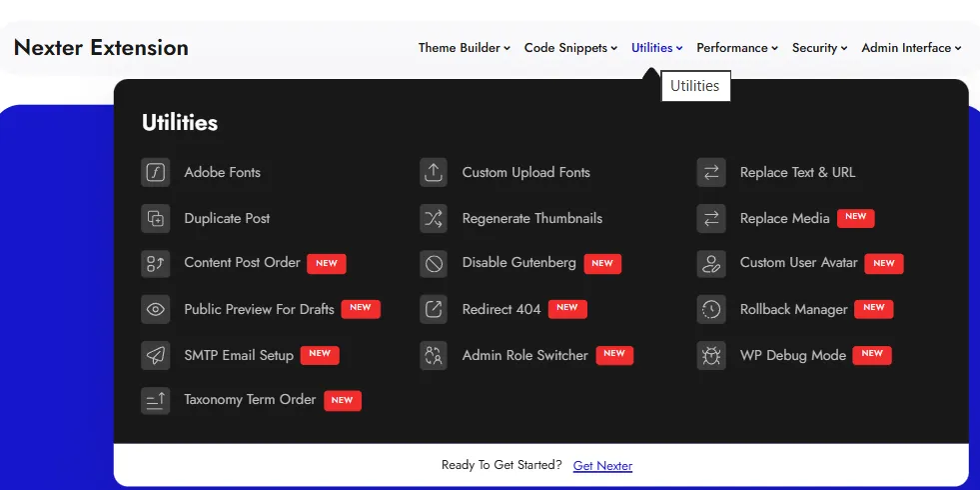This screenshot has height=490, width=980.
Task: Click NEW badge beside Replace Media
Action: [855, 217]
